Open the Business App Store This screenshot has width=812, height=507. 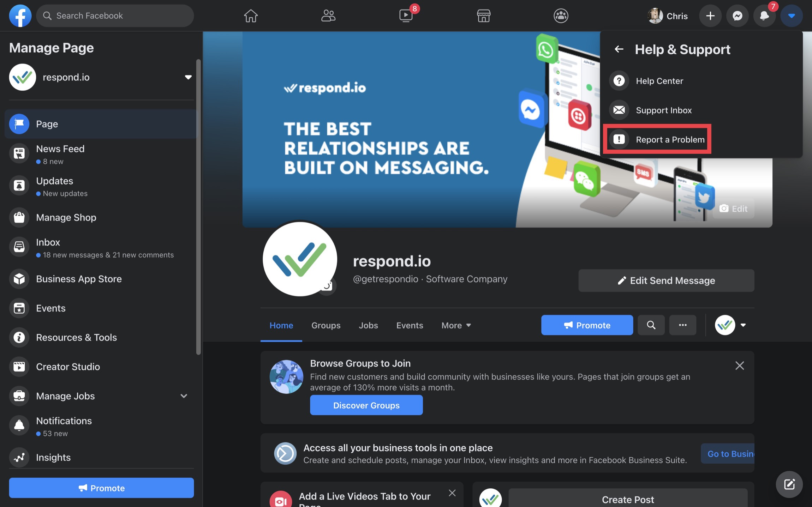pos(79,279)
